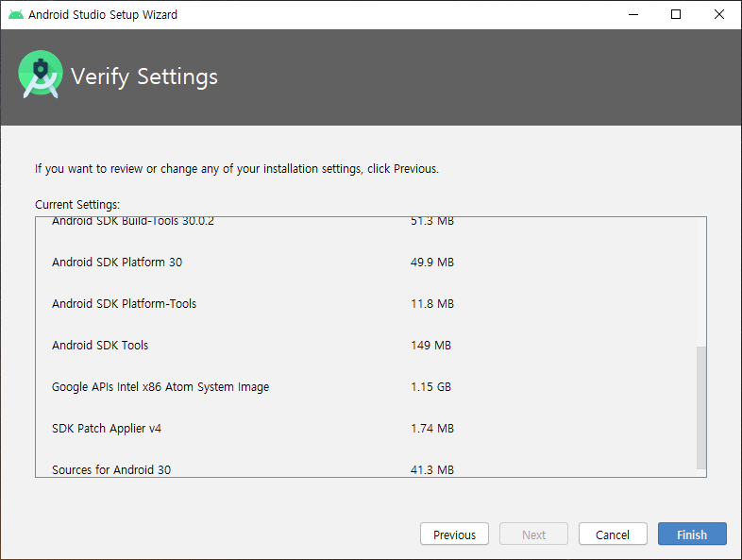The width and height of the screenshot is (742, 560).
Task: Select 'Sources for Android 30' entry
Action: (111, 470)
